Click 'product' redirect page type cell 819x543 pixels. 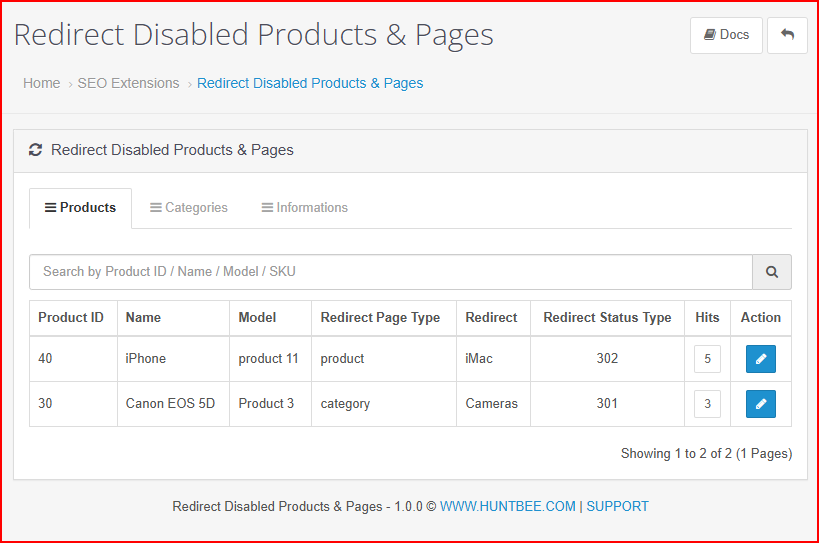click(384, 359)
